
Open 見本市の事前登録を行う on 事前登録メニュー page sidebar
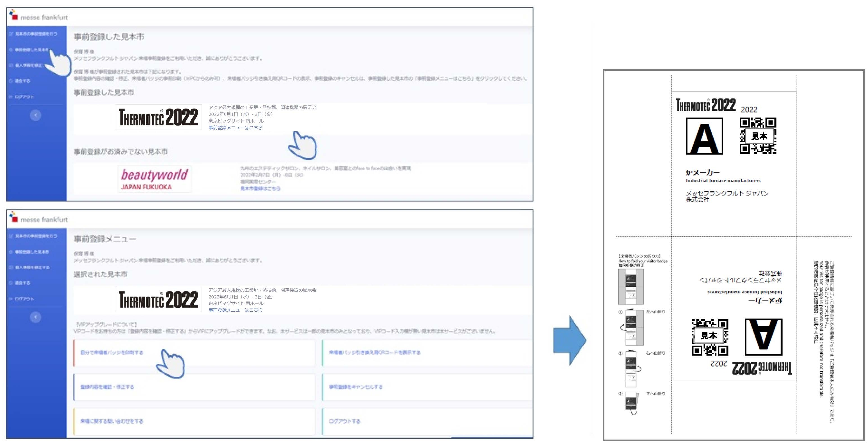(33, 236)
